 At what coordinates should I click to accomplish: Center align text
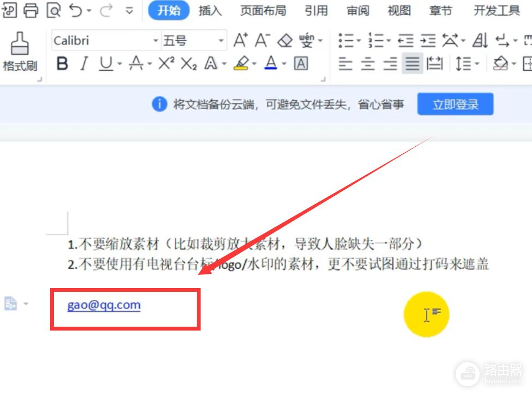tap(368, 63)
